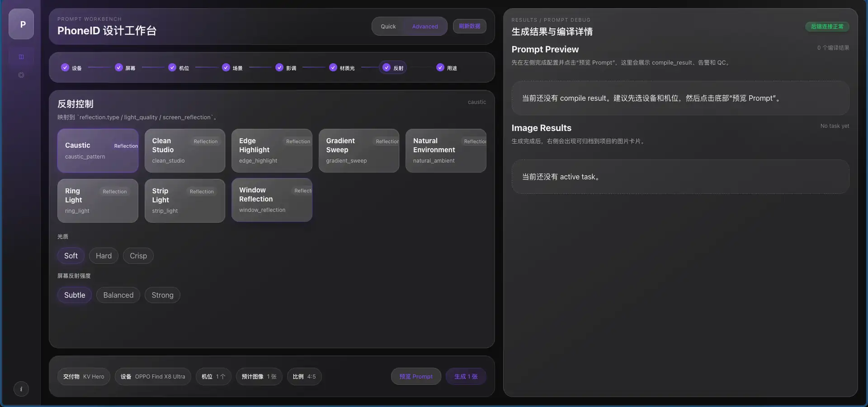Click the '当前还没有 active task' message box

680,177
